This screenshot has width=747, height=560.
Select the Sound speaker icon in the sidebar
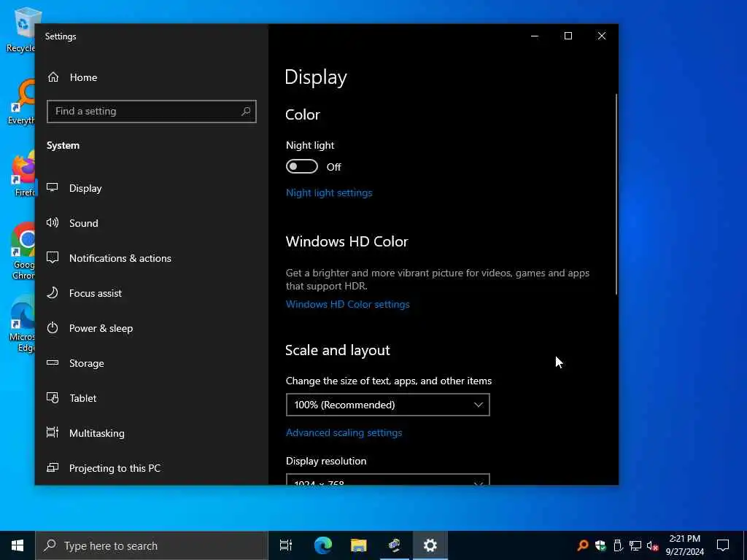point(53,223)
